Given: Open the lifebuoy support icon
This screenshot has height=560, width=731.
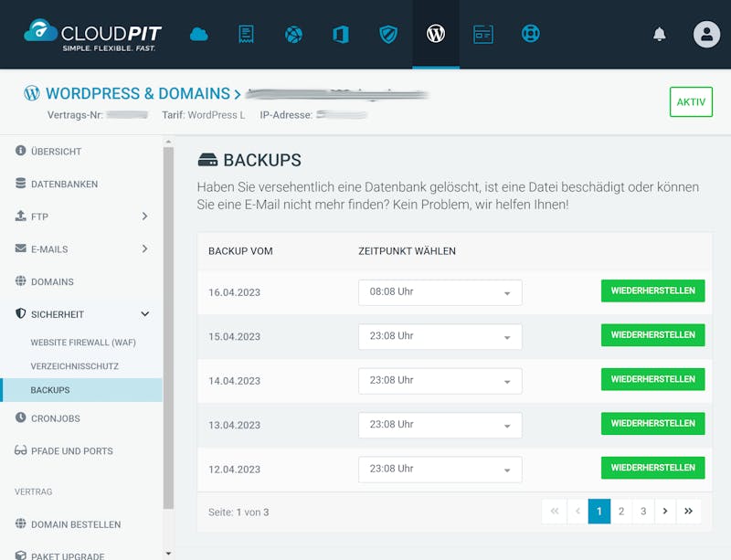Looking at the screenshot, I should pyautogui.click(x=531, y=34).
